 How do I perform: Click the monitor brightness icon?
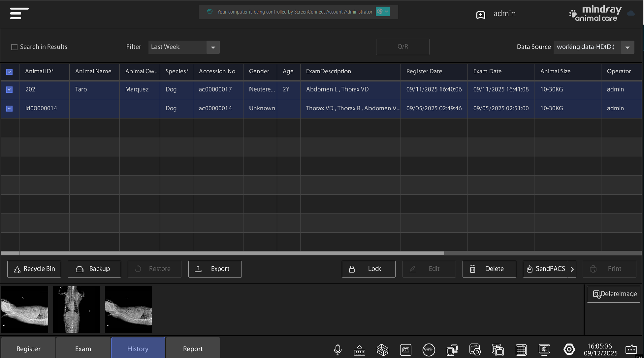[544, 350]
